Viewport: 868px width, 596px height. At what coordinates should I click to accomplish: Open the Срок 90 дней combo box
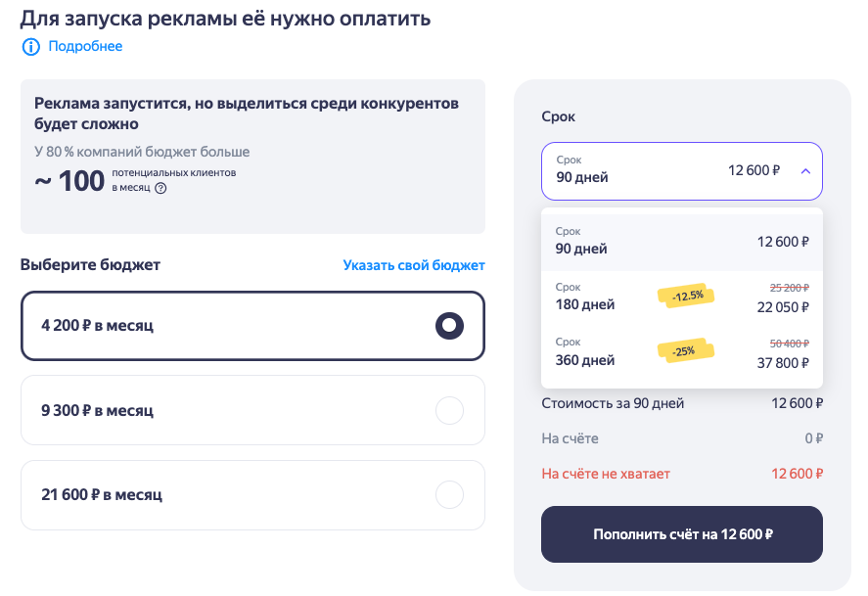(x=681, y=171)
